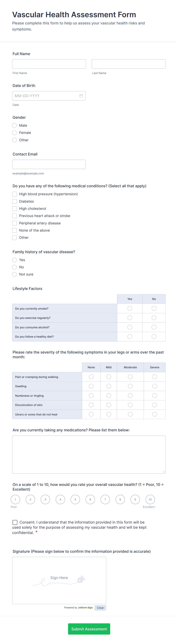
Task: Check High blood pressure (hypertension)
Action: tap(15, 194)
